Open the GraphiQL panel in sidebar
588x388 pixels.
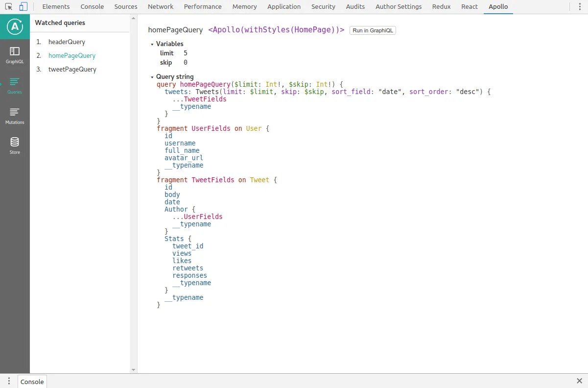point(15,55)
